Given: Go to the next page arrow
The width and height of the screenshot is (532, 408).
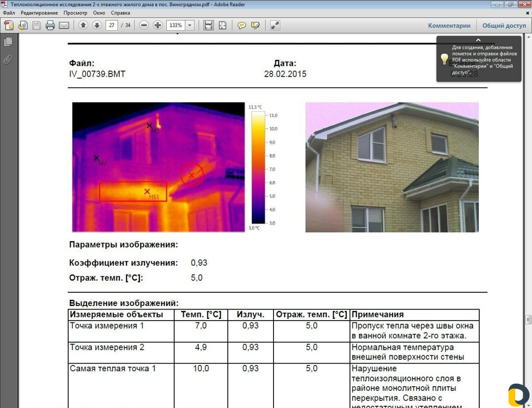Looking at the screenshot, I should tap(97, 25).
